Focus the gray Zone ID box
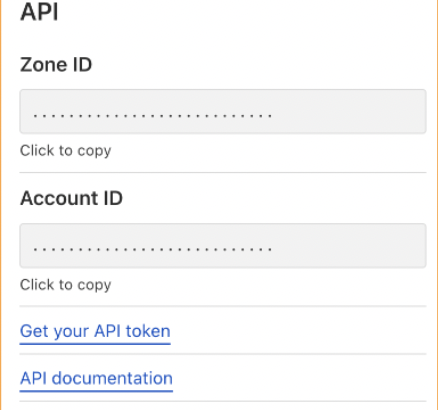438x410 pixels. click(x=223, y=111)
